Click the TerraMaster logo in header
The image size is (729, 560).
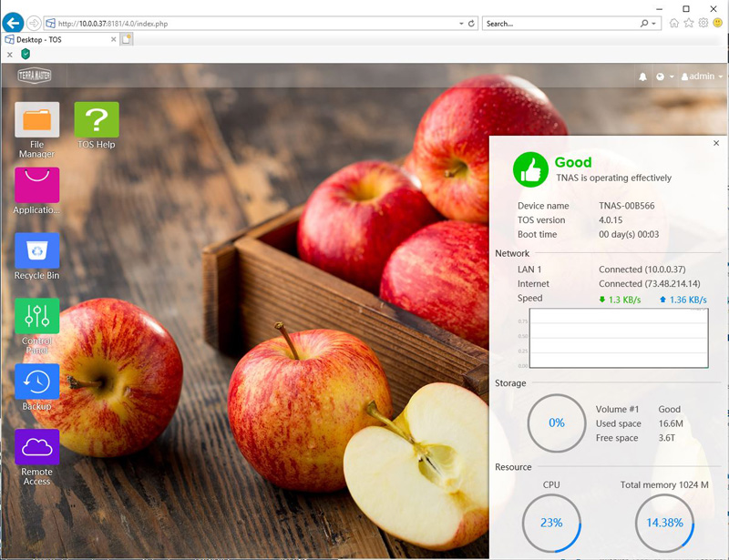coord(35,76)
